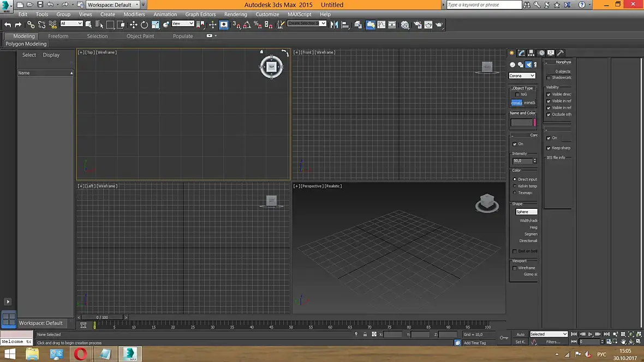Switch to the Modify command panel tab
The image size is (644, 362).
point(521,52)
